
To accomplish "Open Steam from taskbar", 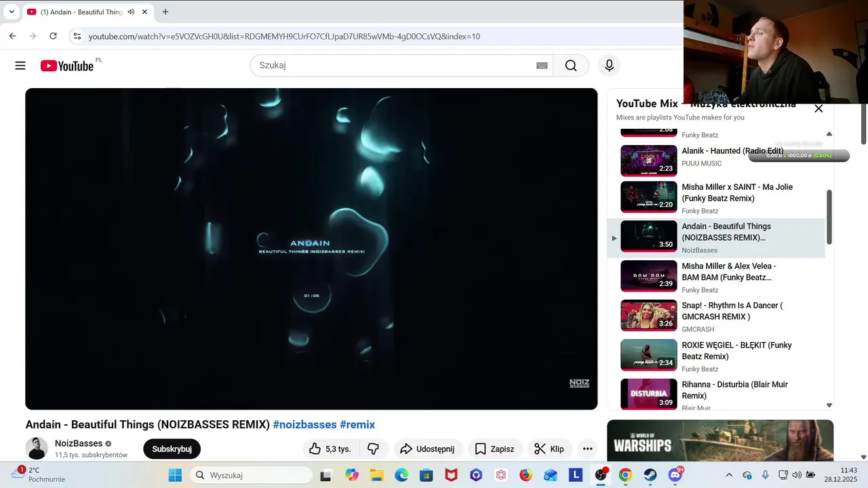I will point(650,475).
